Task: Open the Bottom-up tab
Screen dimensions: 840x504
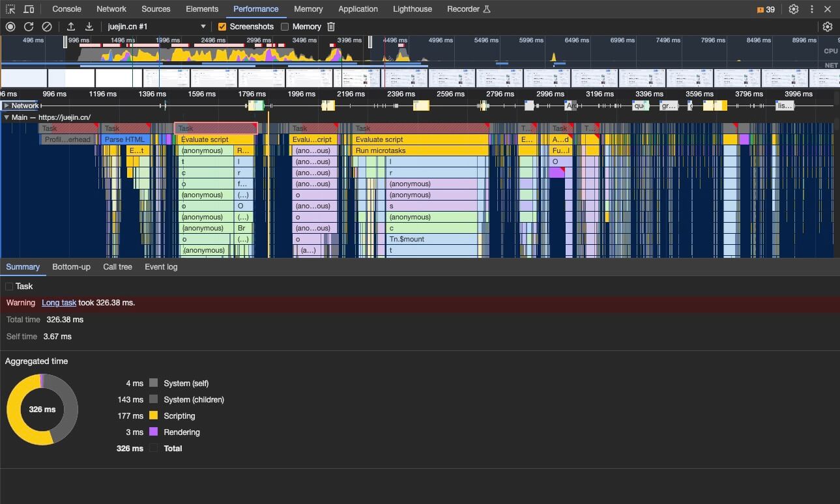Action: pos(71,267)
